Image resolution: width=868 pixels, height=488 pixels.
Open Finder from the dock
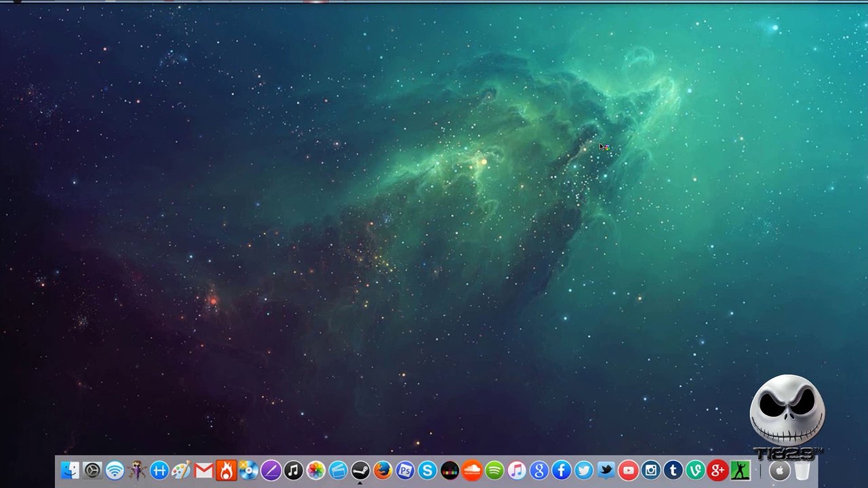(70, 470)
